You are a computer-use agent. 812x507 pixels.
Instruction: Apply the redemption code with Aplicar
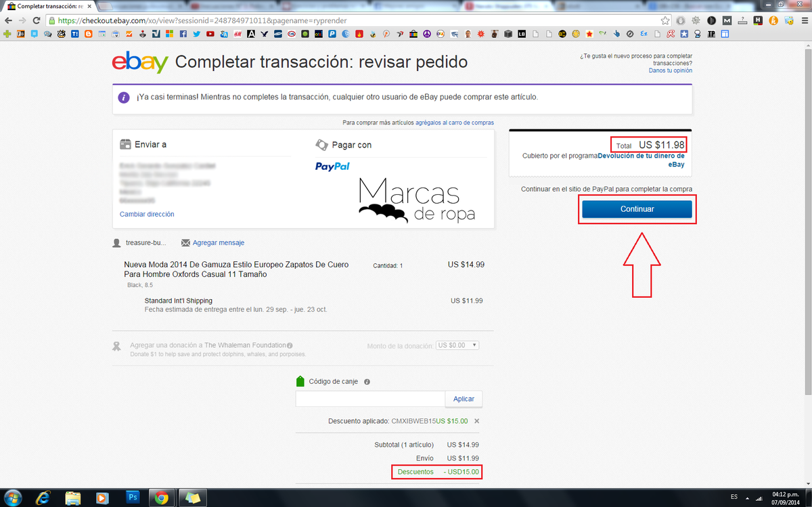463,399
